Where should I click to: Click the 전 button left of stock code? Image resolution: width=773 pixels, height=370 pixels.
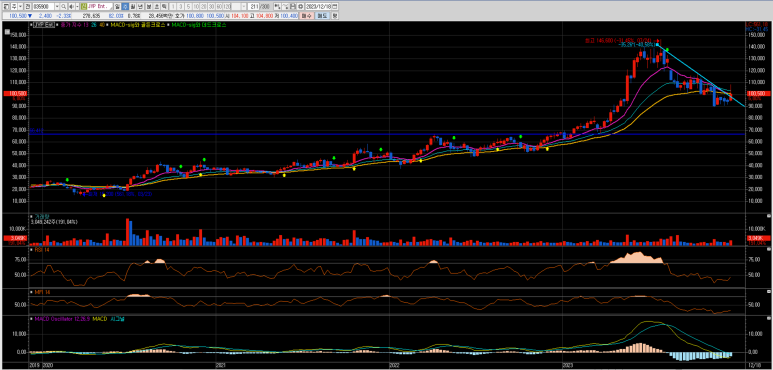pyautogui.click(x=27, y=6)
